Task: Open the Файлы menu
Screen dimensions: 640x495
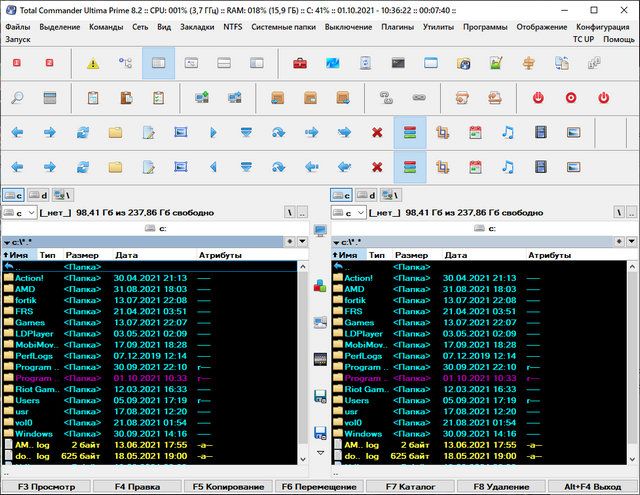Action: coord(18,27)
